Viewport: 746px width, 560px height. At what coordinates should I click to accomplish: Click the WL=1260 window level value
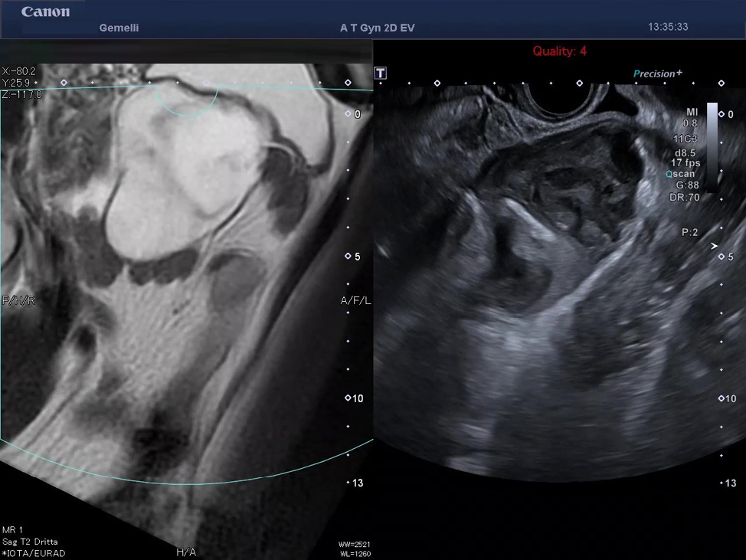pos(355,554)
